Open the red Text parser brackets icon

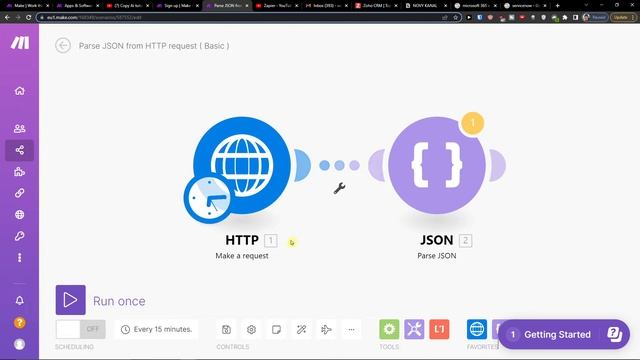[439, 329]
